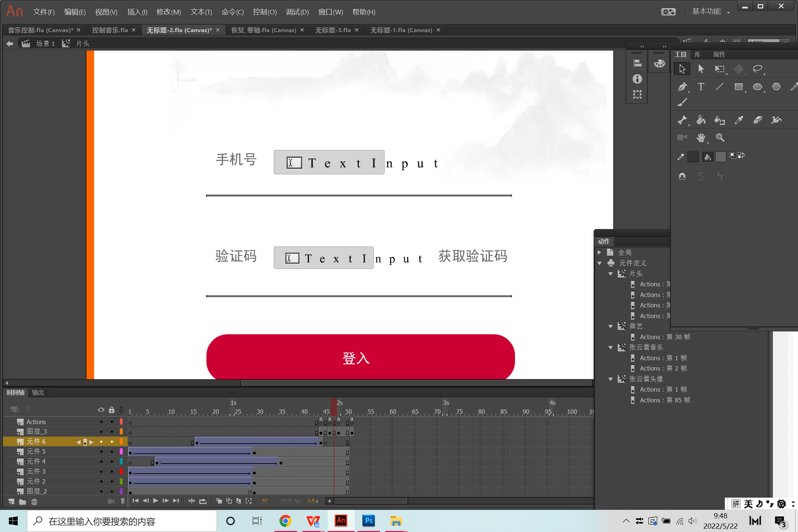Image resolution: width=798 pixels, height=532 pixels.
Task: Open Photoshop from the Windows taskbar
Action: click(368, 521)
